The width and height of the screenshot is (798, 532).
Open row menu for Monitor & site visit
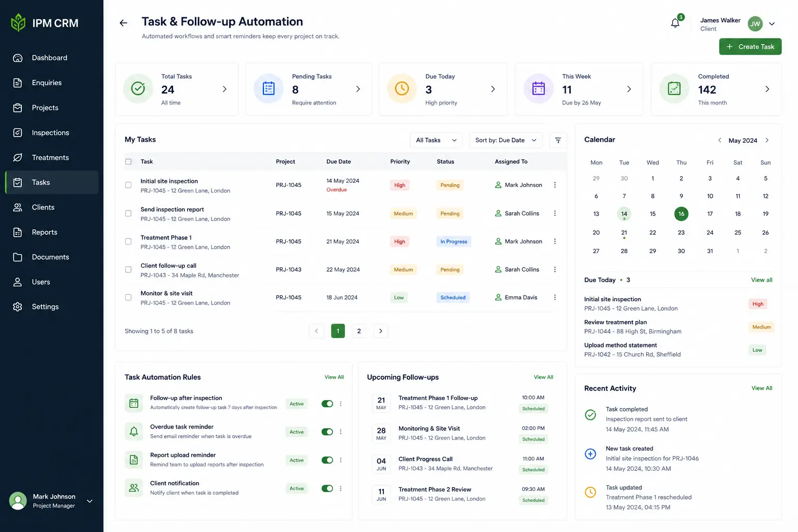tap(555, 298)
